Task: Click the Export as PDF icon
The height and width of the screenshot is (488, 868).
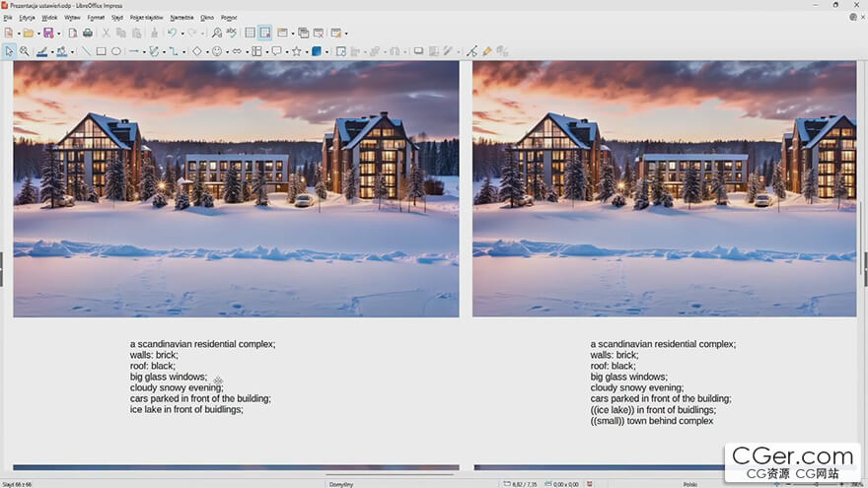Action: pyautogui.click(x=73, y=33)
